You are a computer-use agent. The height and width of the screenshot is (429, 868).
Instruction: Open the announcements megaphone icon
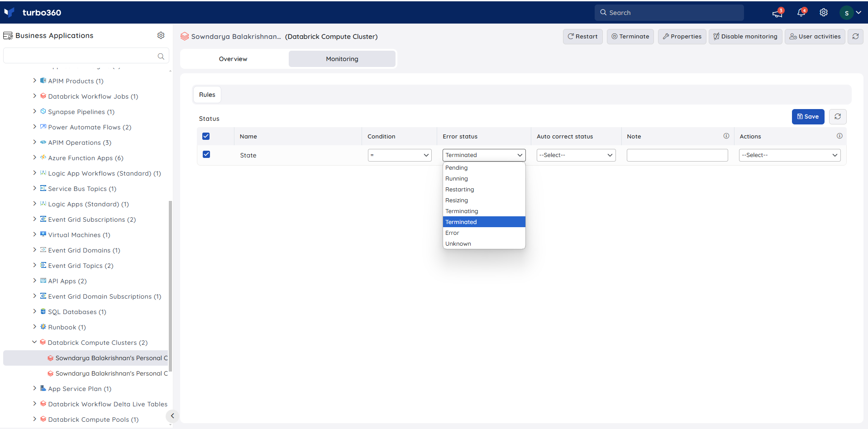pyautogui.click(x=777, y=13)
